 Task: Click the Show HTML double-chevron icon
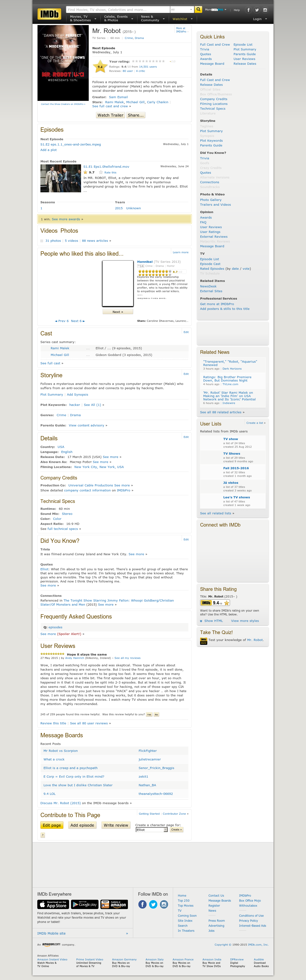click(201, 621)
